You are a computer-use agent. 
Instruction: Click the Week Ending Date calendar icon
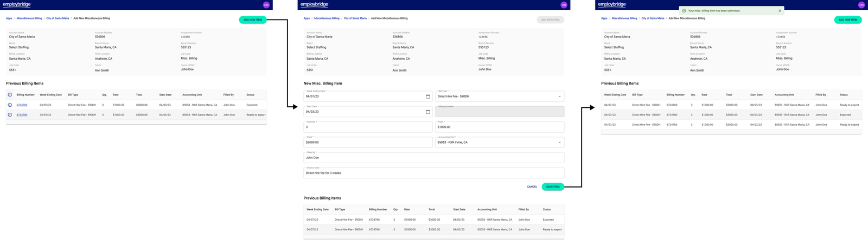click(x=427, y=96)
